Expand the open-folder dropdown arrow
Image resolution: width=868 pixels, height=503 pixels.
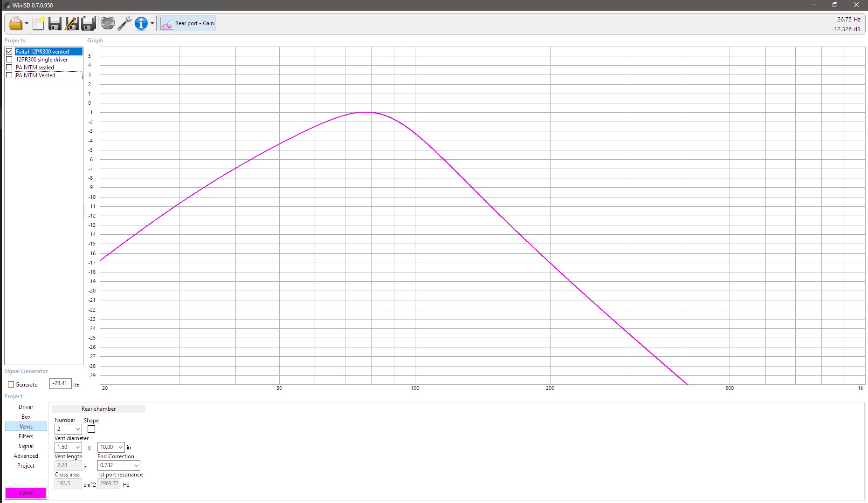pos(27,23)
